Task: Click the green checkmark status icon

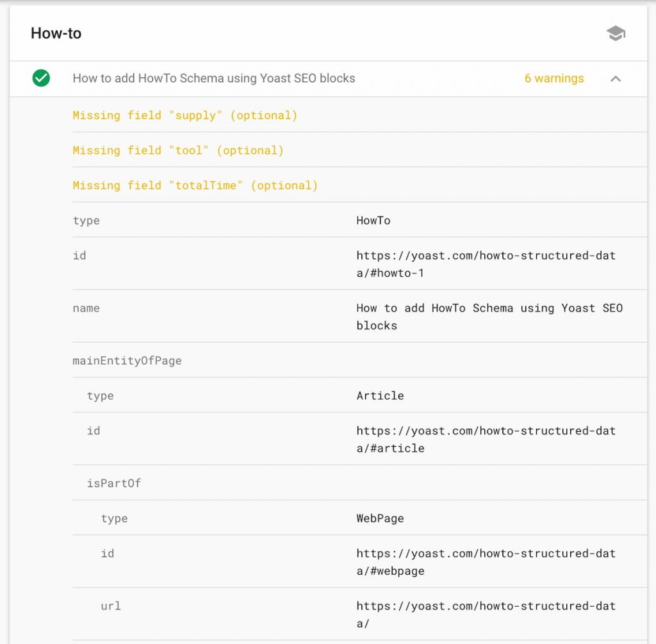Action: (41, 79)
